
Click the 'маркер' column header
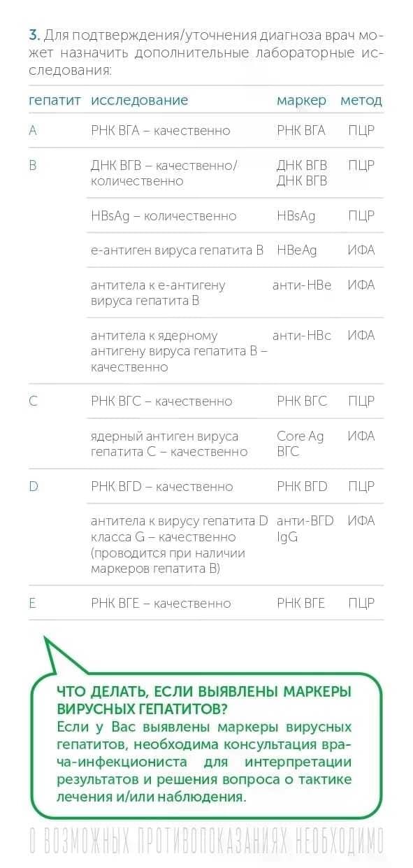(x=301, y=100)
